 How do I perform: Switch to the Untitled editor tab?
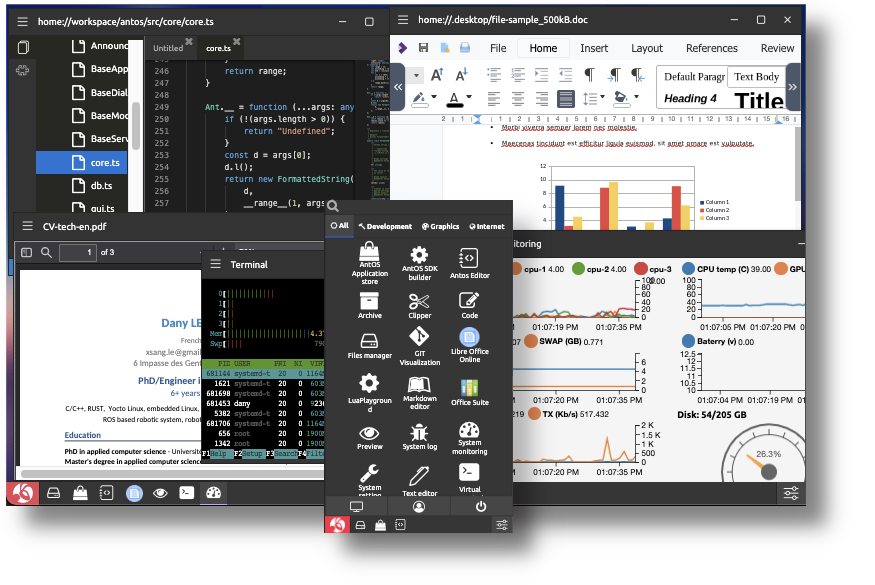pos(168,48)
